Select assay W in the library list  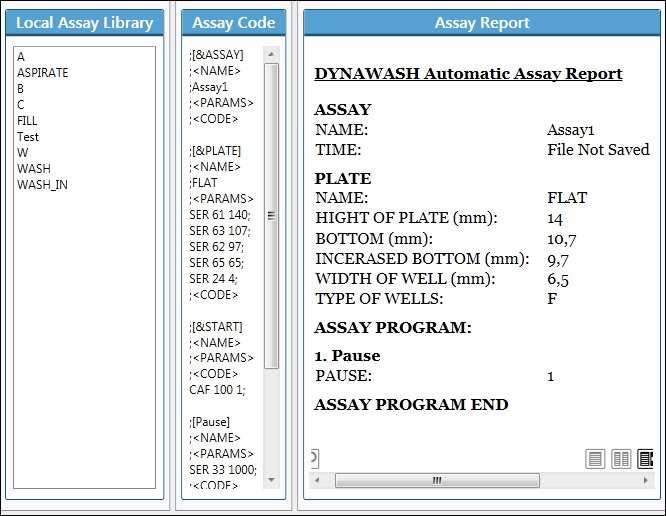pos(23,153)
